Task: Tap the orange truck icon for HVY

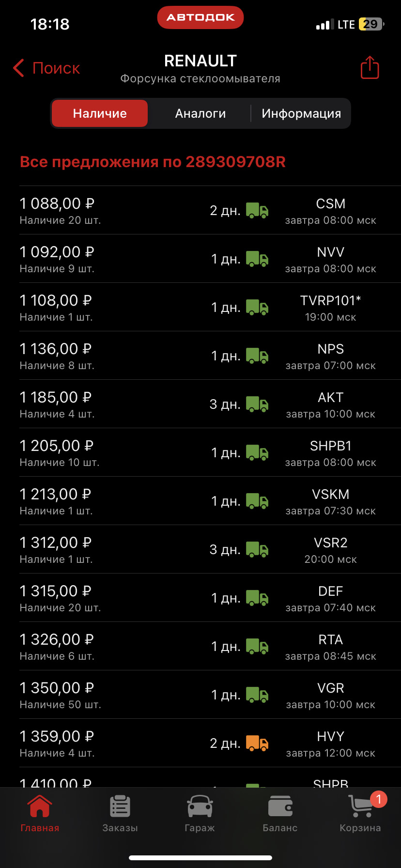Action: coord(257,743)
